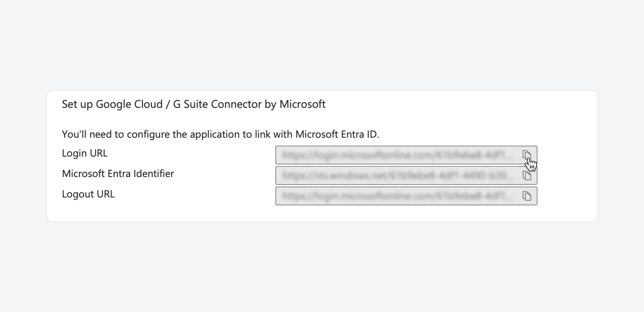Focus the Login URL text field

coord(406,155)
